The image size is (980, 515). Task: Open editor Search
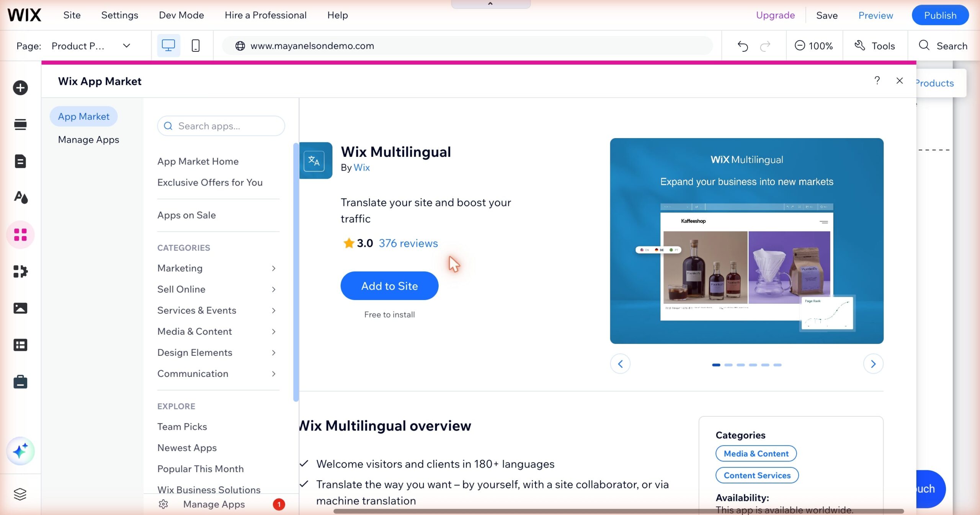click(x=943, y=46)
